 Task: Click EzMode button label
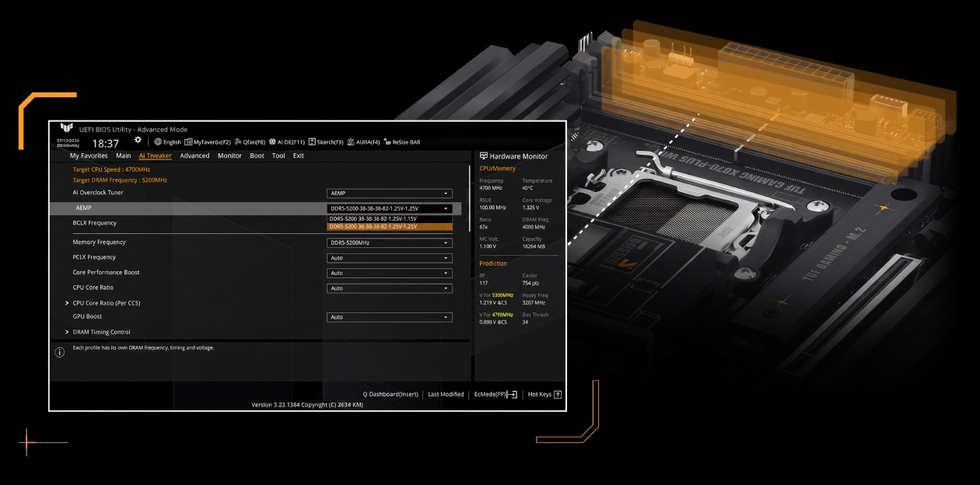(490, 394)
